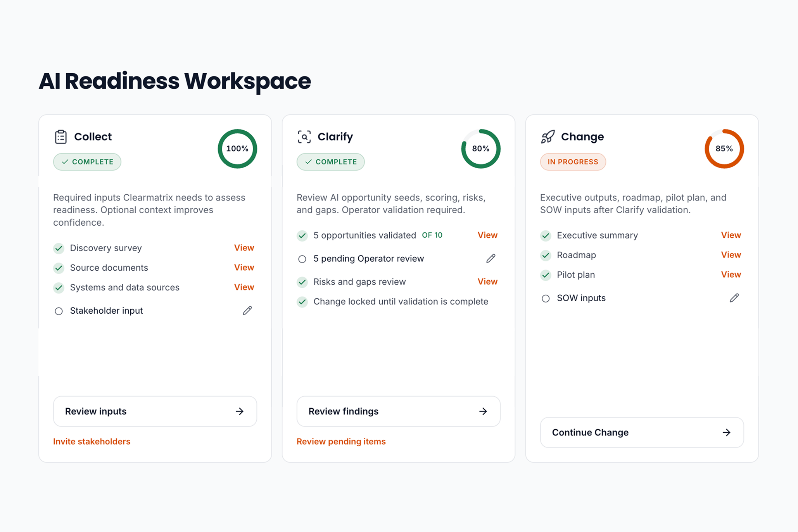Click check icon beside Risks and gaps review

click(x=302, y=282)
